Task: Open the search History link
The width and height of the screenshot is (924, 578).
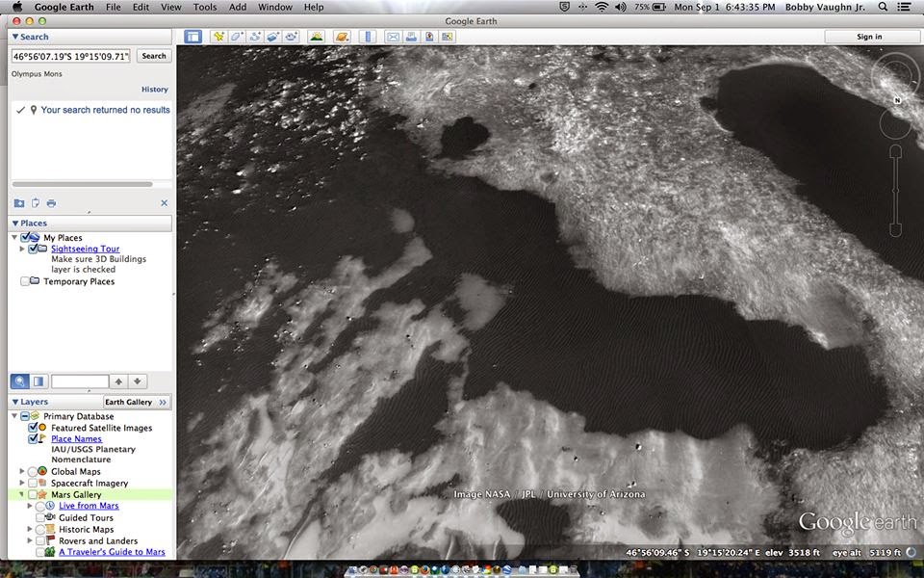Action: tap(155, 90)
